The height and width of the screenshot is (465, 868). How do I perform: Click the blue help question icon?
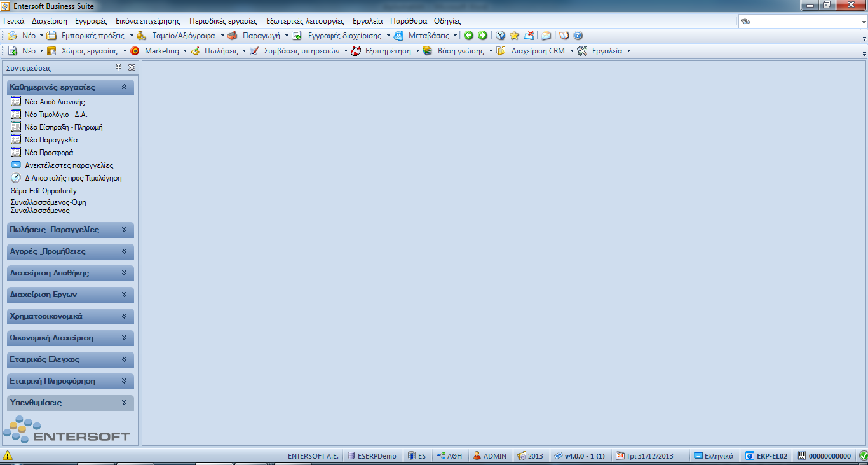(578, 36)
